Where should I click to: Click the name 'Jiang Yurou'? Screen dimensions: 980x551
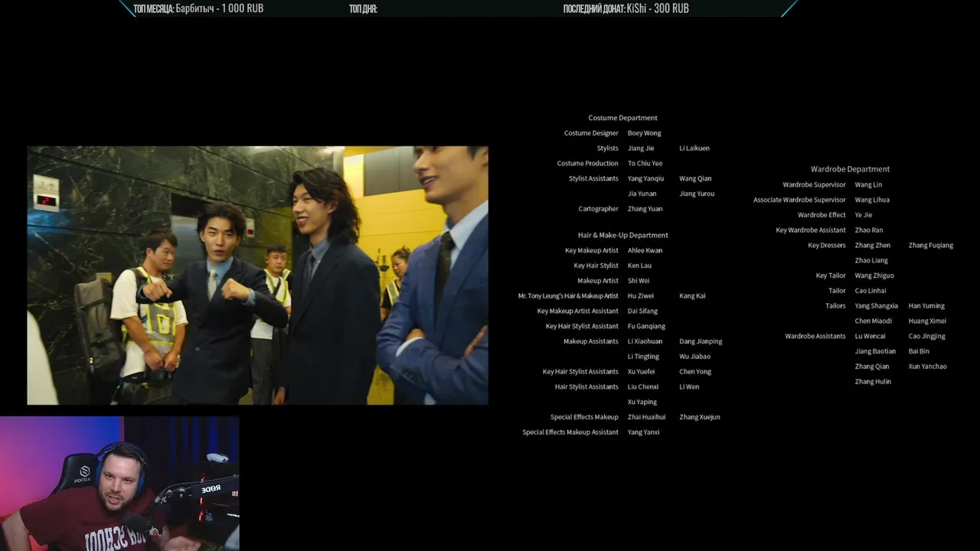point(697,194)
